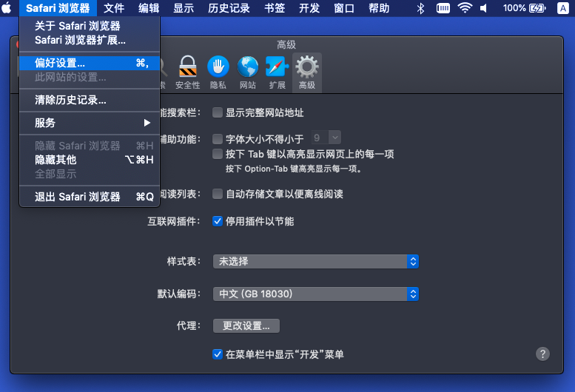Select the Advanced (高级) gear icon tab
Viewport: 575px width, 392px height.
point(307,72)
